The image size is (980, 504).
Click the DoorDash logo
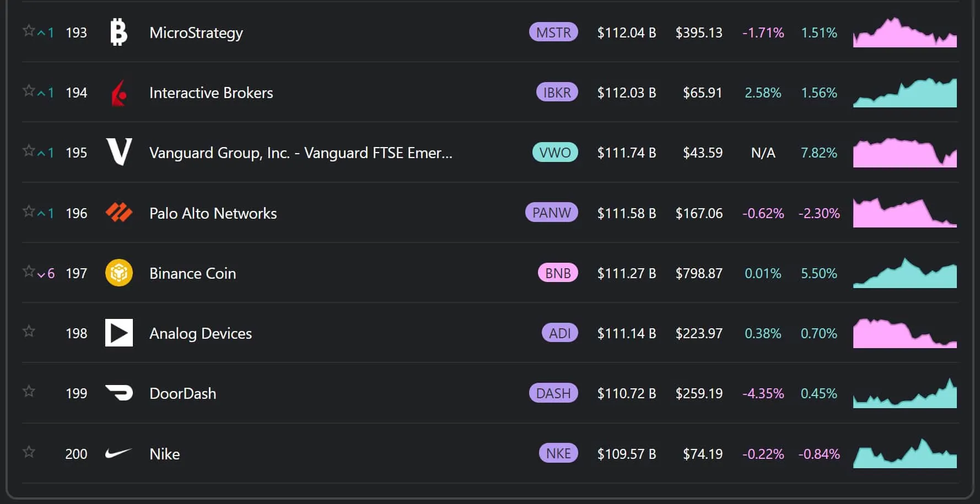[x=119, y=393]
